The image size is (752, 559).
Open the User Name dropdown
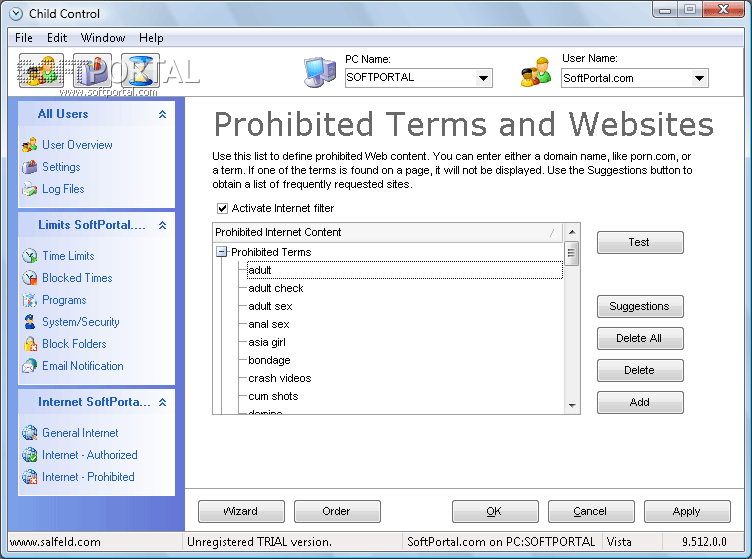point(700,78)
